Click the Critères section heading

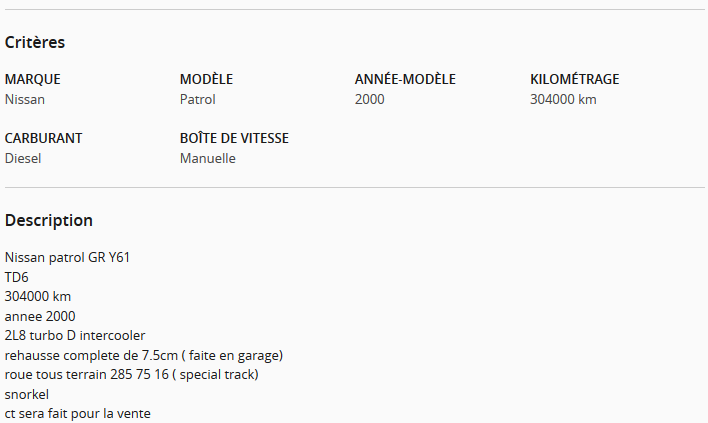[35, 42]
